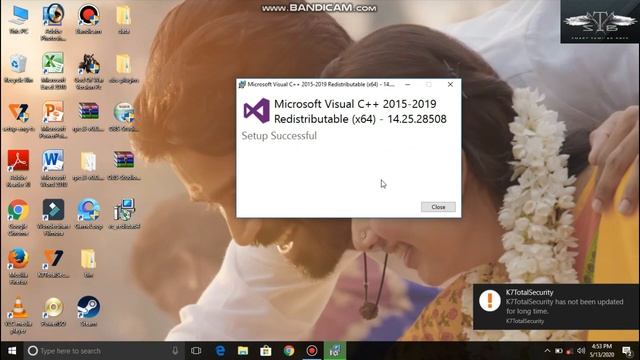Close the setup window using title bar X

pyautogui.click(x=450, y=84)
